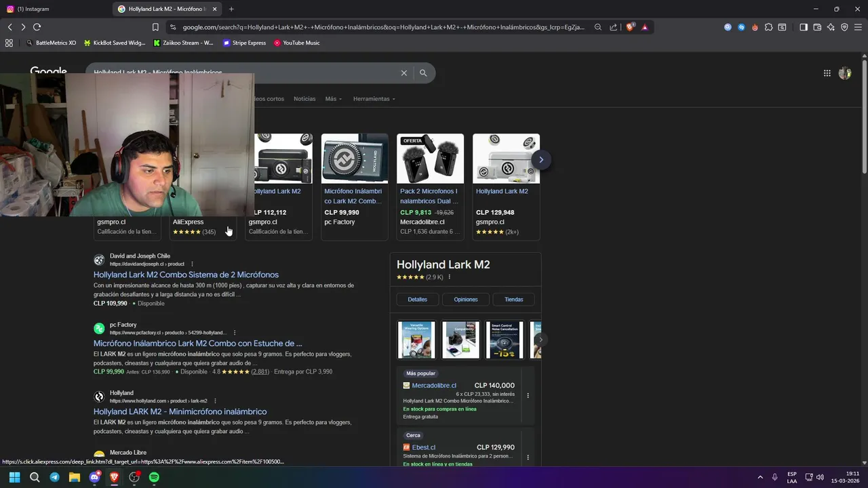Viewport: 868px width, 488px height.
Task: Open Hollyland LARK M2 Minimicrófono result
Action: (180, 411)
